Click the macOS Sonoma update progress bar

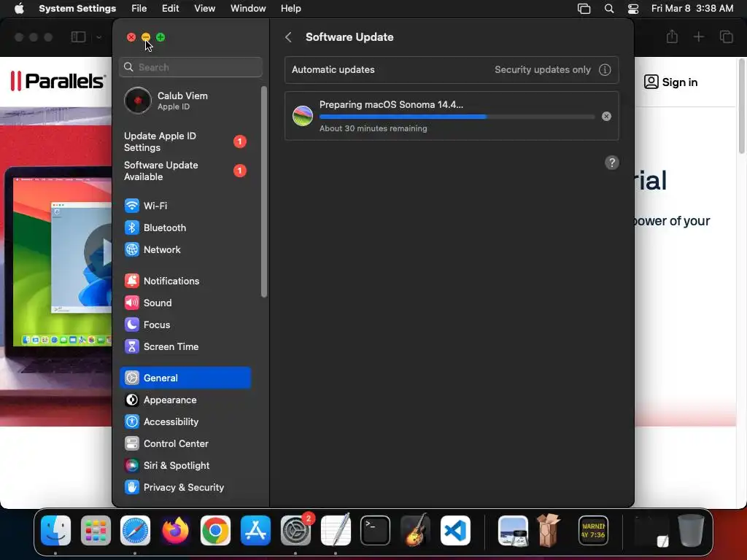click(x=457, y=117)
